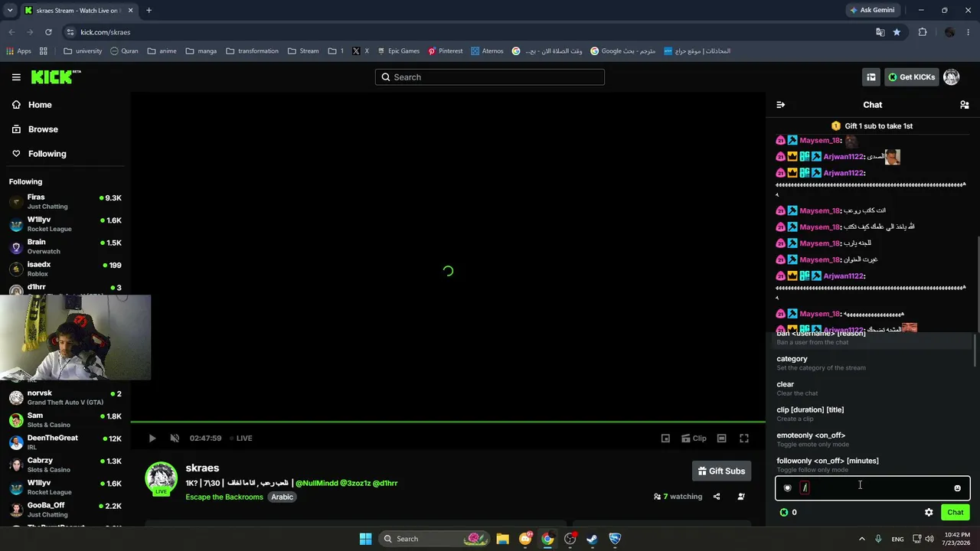Click the follow user icon under Gift Subs
Viewport: 980px width, 551px height.
[x=740, y=497]
